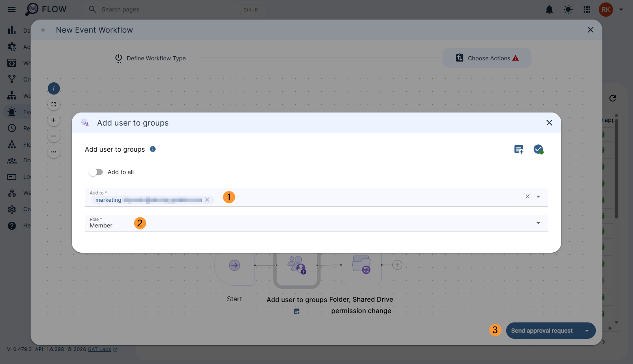Expand the account dropdown arrow beside RK
633x364 pixels.
(x=621, y=9)
